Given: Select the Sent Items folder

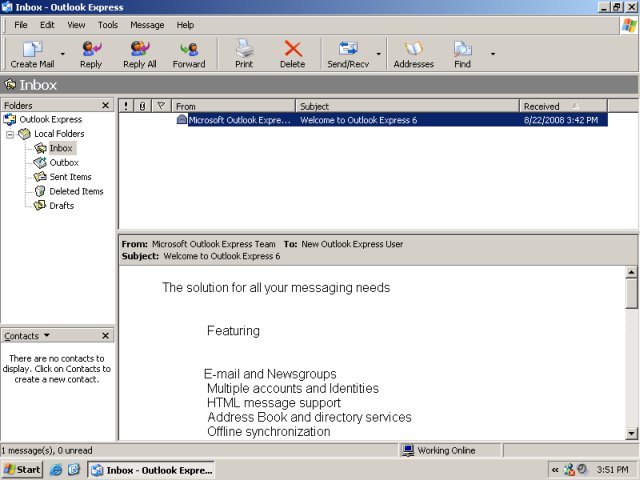Looking at the screenshot, I should (x=70, y=177).
